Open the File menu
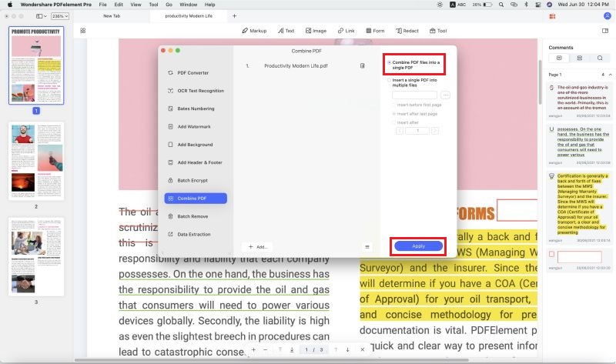Image resolution: width=616 pixels, height=364 pixels. (x=103, y=5)
